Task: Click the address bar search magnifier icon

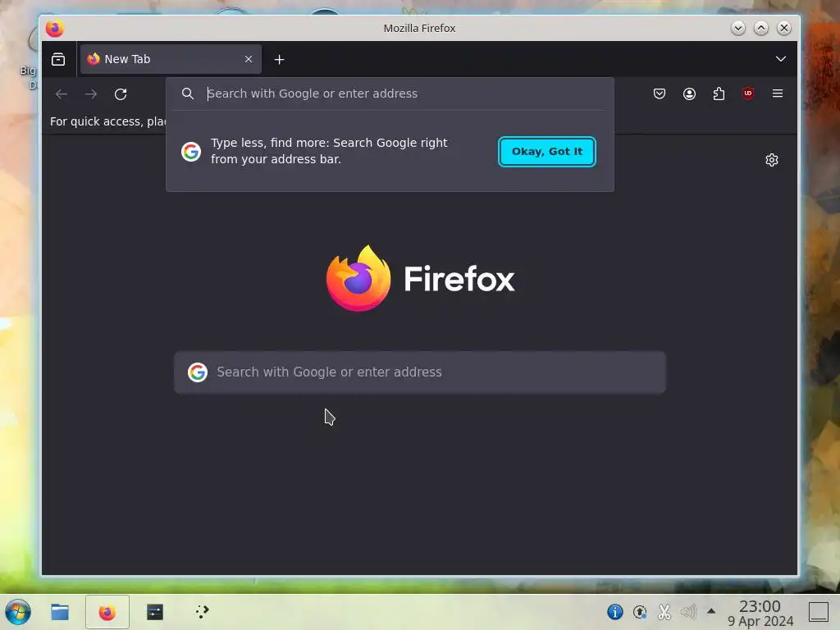Action: click(x=188, y=94)
